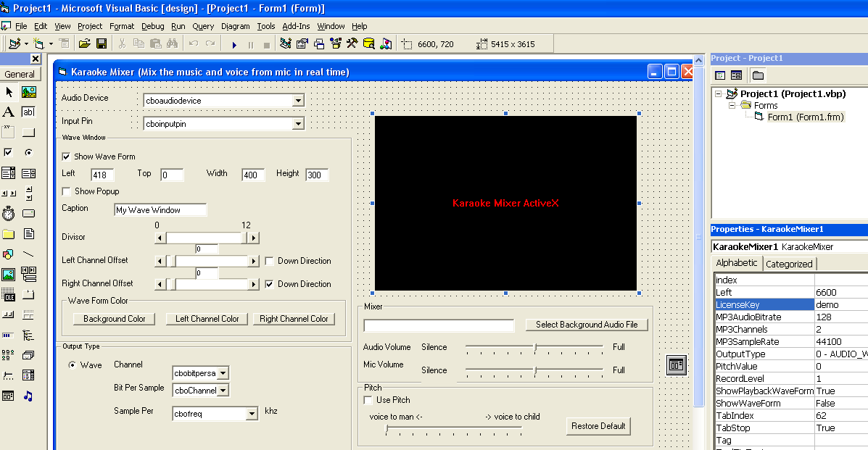Image resolution: width=868 pixels, height=450 pixels.
Task: Switch to the Categorized properties tab
Action: (x=789, y=264)
